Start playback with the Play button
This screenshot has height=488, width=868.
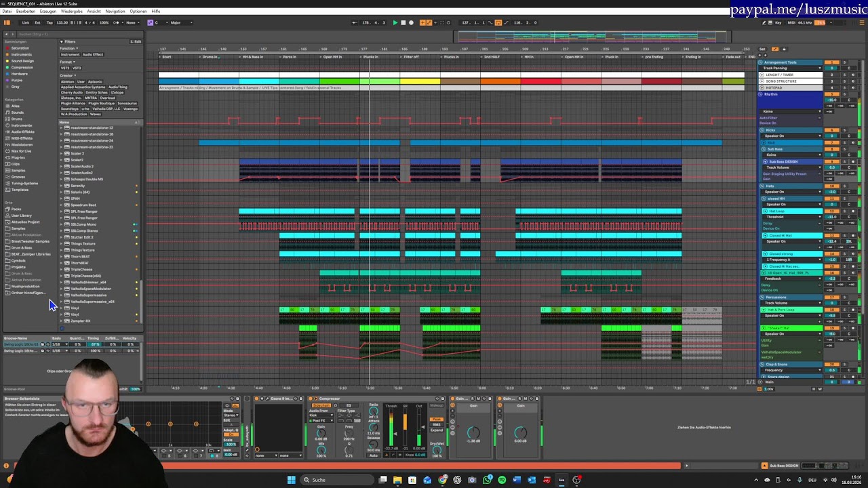pyautogui.click(x=395, y=22)
